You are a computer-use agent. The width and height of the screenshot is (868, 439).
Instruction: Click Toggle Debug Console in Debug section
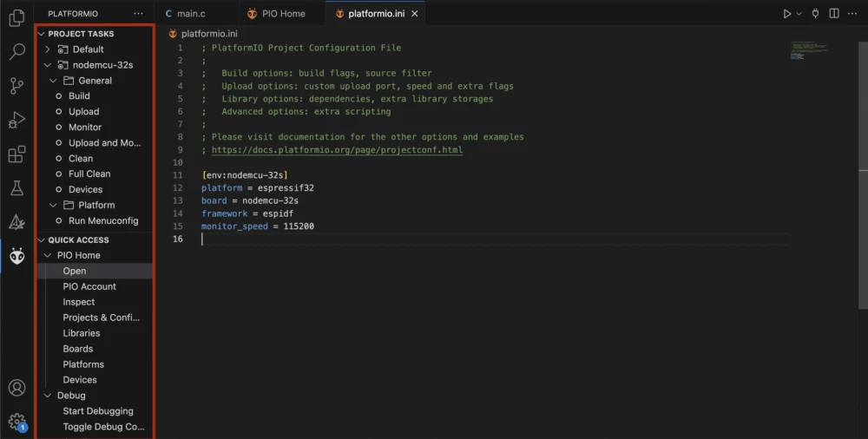point(103,427)
